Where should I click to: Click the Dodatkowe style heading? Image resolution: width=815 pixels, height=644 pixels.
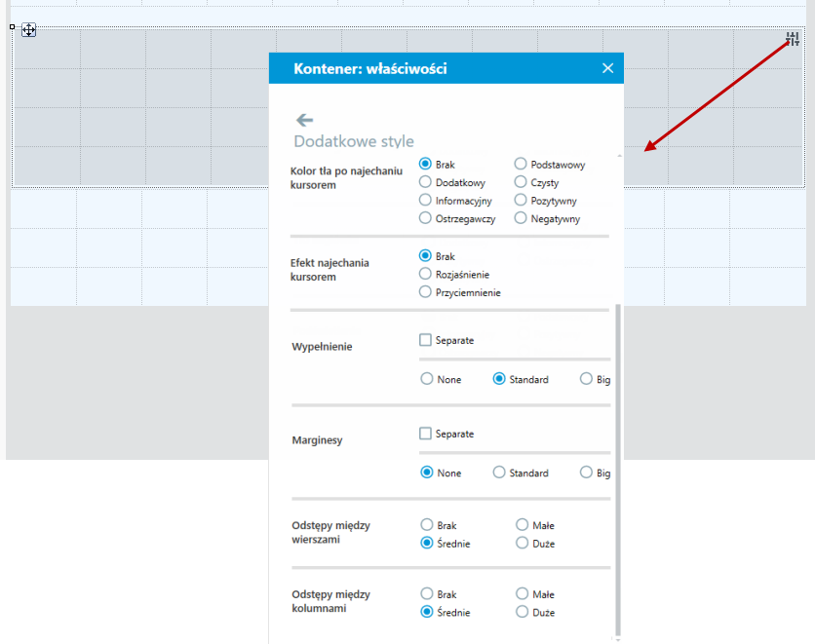354,141
